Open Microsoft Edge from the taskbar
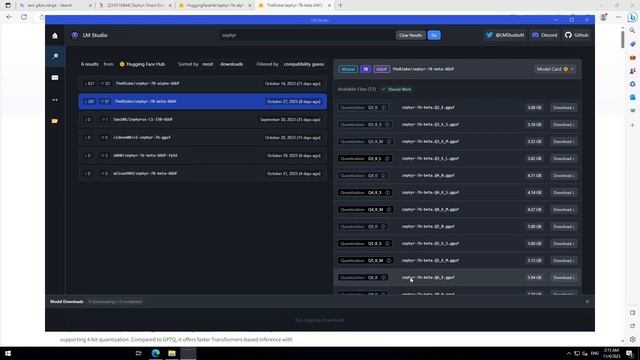Screen dimensions: 640x360 (x=156, y=353)
